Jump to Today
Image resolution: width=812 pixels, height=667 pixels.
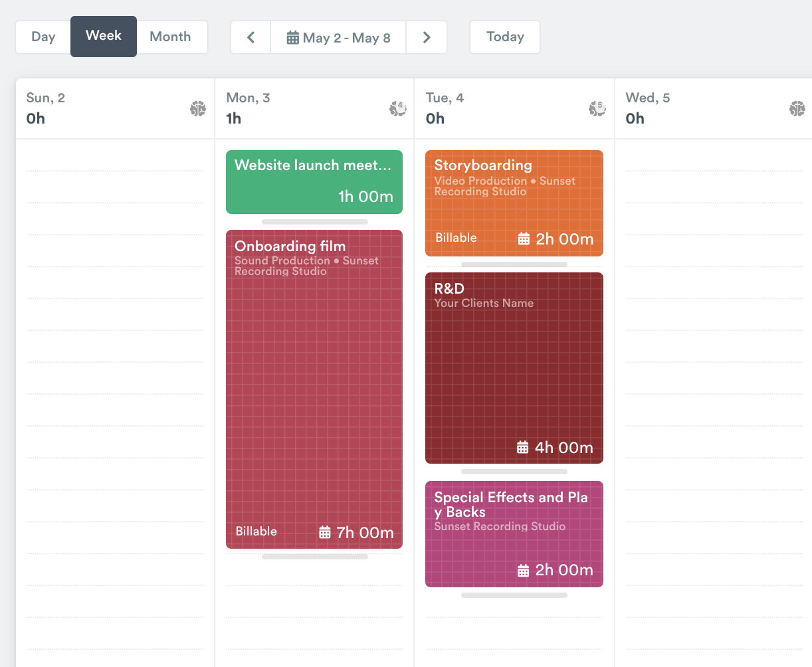(x=505, y=37)
